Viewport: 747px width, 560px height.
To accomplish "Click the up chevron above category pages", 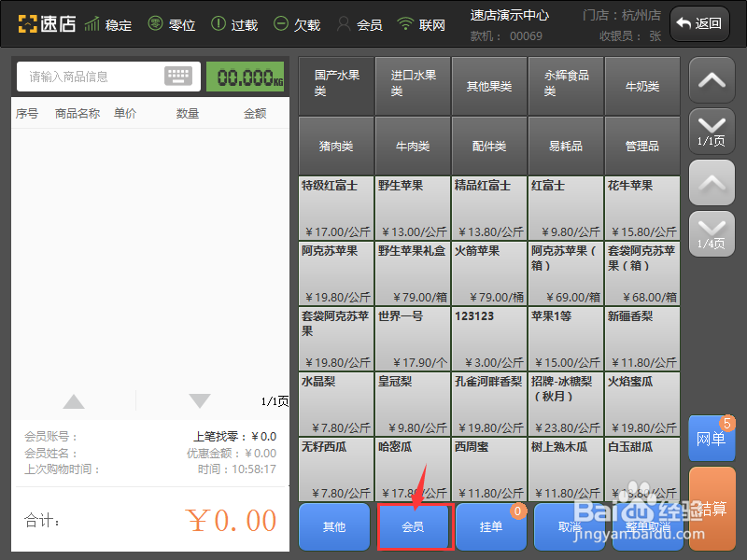I will click(x=712, y=80).
